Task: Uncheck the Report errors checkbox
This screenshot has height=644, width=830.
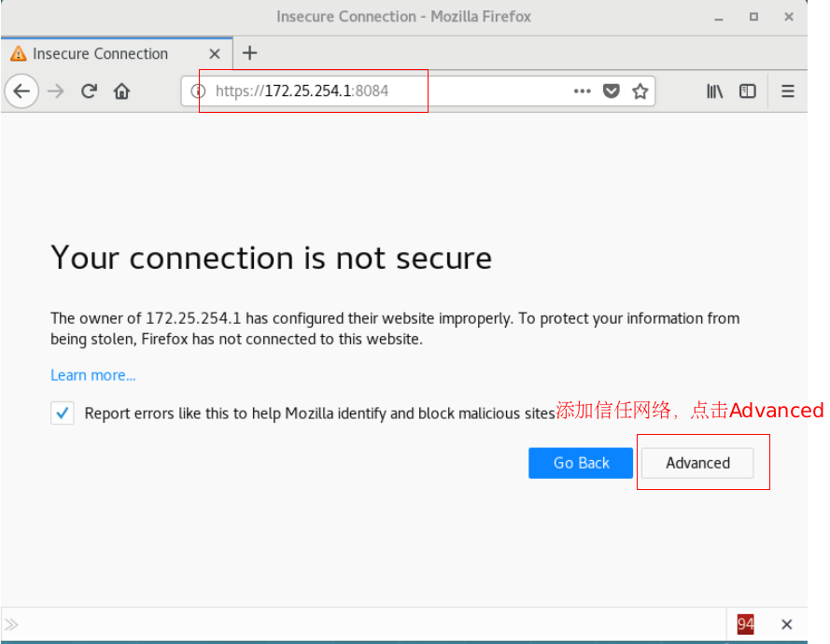Action: tap(62, 413)
